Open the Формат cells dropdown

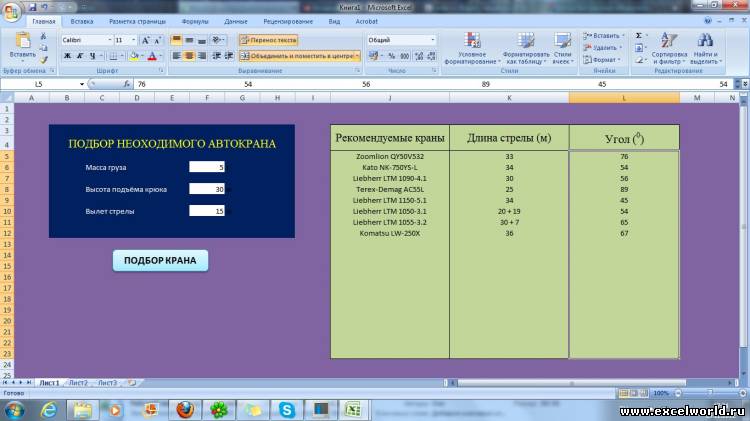(602, 60)
